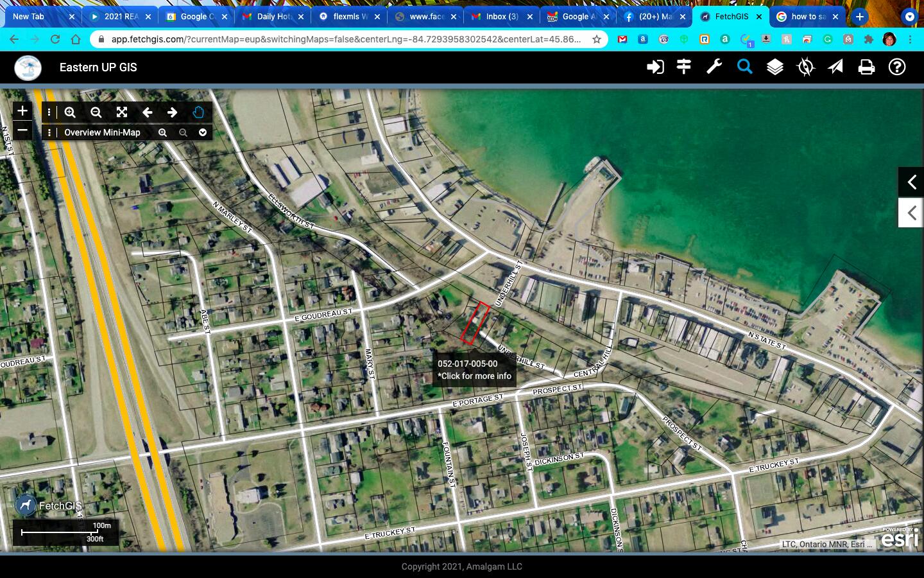
Task: Click the sign-in icon in header
Action: [654, 67]
